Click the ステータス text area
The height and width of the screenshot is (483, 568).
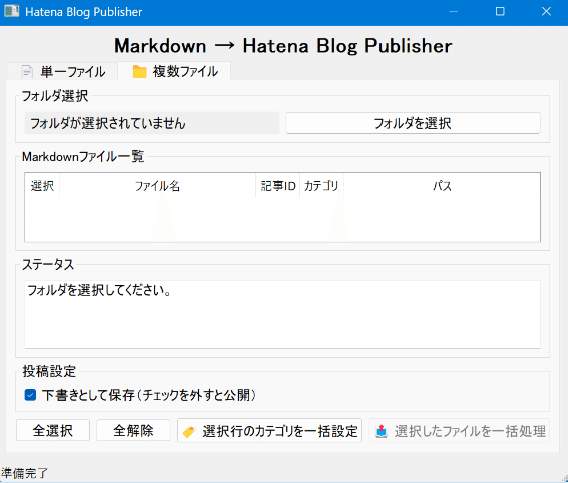(x=283, y=315)
